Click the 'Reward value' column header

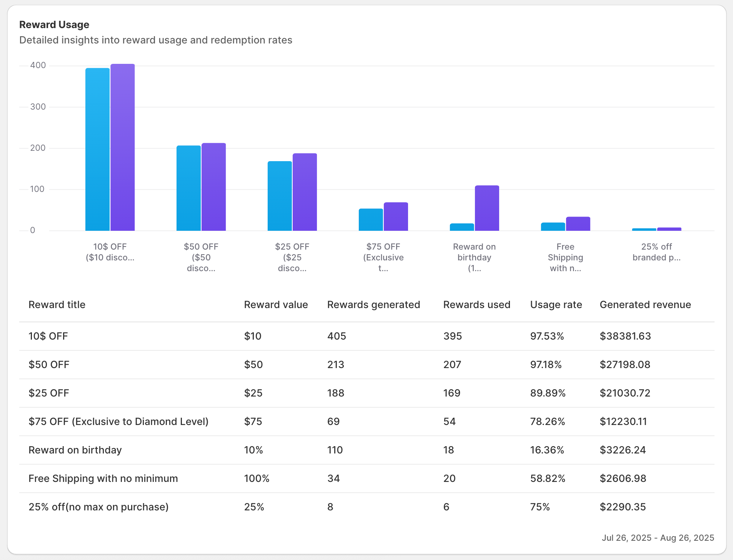pyautogui.click(x=276, y=305)
